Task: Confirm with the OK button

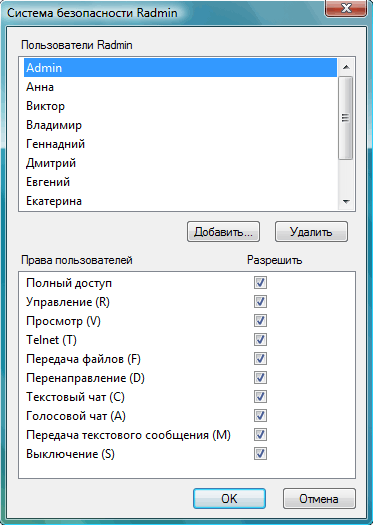Action: (229, 499)
